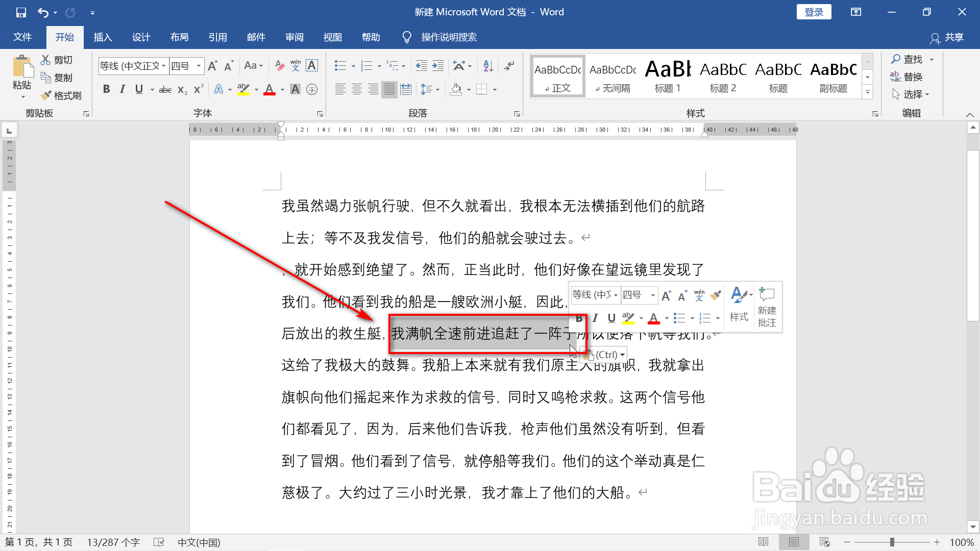Click the Copy (复制) icon
Image resolution: width=980 pixels, height=551 pixels.
pyautogui.click(x=46, y=77)
